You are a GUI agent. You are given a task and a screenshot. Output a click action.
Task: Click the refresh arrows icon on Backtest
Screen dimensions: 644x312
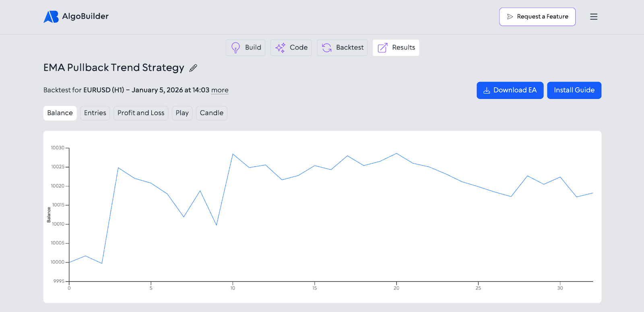(x=327, y=47)
